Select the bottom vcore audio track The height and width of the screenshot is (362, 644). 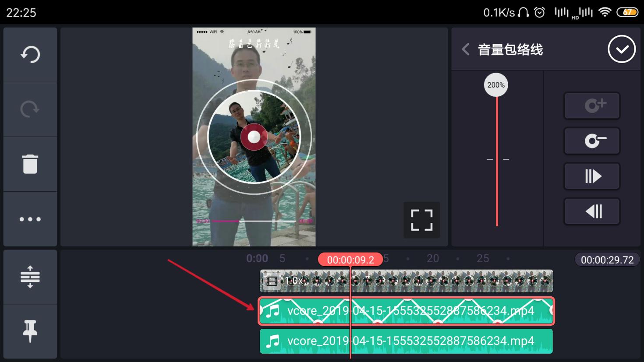[406, 341]
